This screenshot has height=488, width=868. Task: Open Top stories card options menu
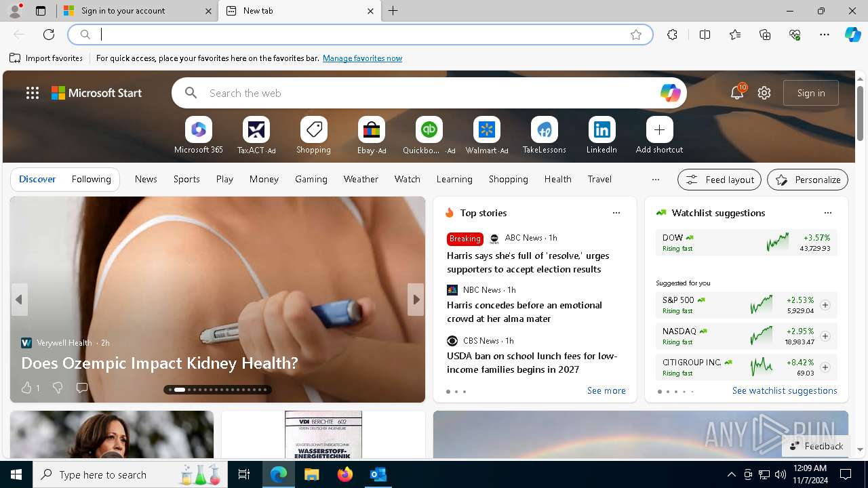click(x=616, y=213)
